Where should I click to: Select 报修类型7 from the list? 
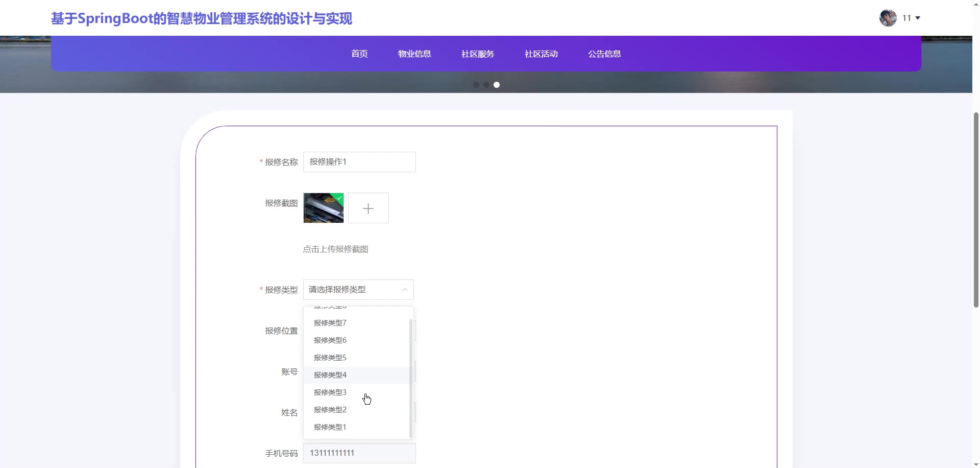[330, 323]
